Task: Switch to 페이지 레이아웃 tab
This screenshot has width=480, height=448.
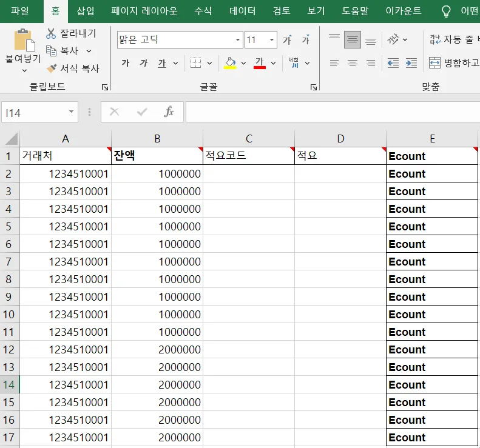Action: tap(144, 12)
